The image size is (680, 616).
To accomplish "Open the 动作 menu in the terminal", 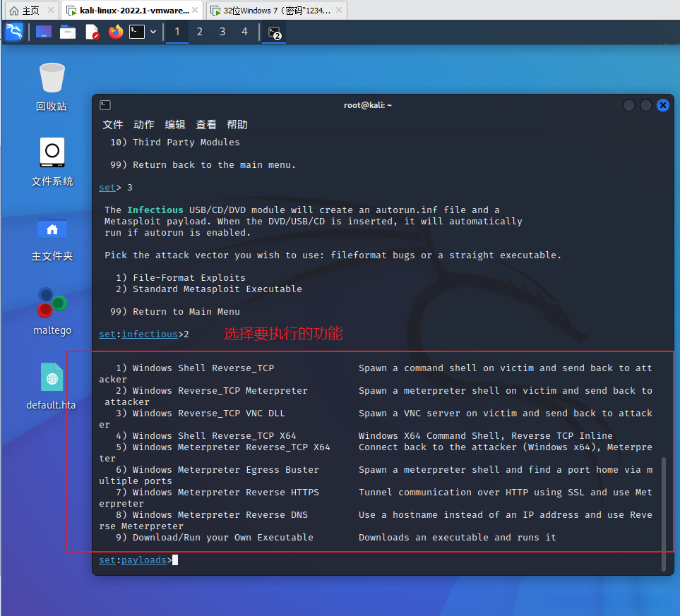I will coord(144,125).
